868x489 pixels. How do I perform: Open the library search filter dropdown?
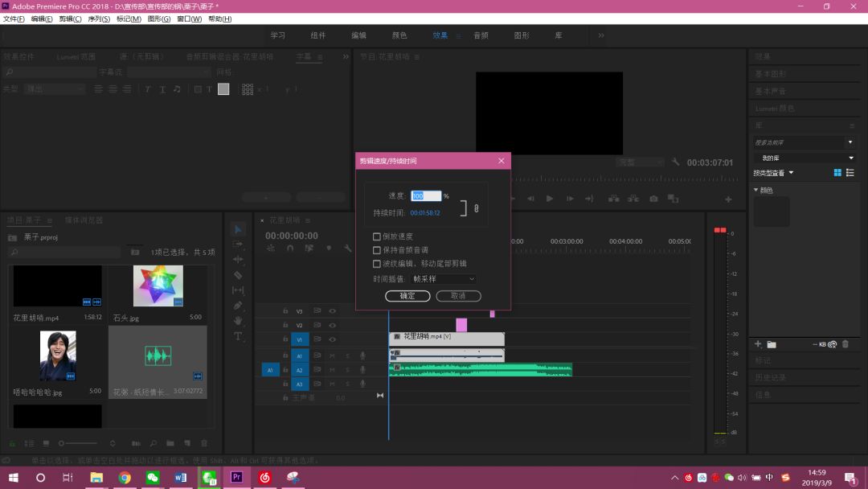(x=850, y=142)
